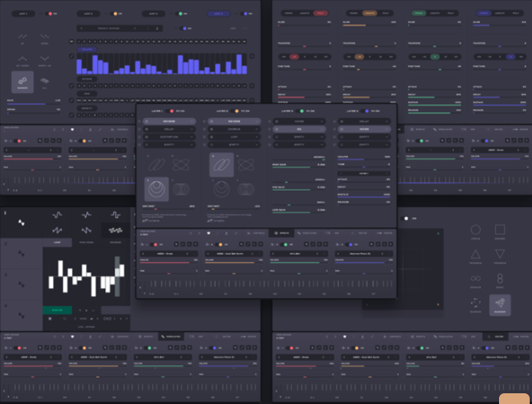This screenshot has width=532, height=404.
Task: Toggle the vector ON switch
Action: (x=405, y=218)
